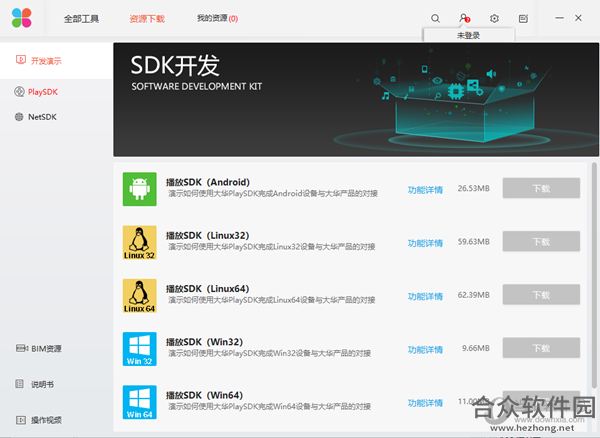
Task: Click the SDK开发 banner image
Action: click(356, 99)
